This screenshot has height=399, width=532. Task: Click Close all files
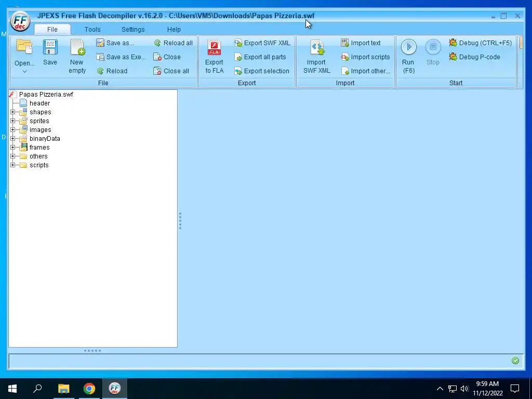point(171,71)
